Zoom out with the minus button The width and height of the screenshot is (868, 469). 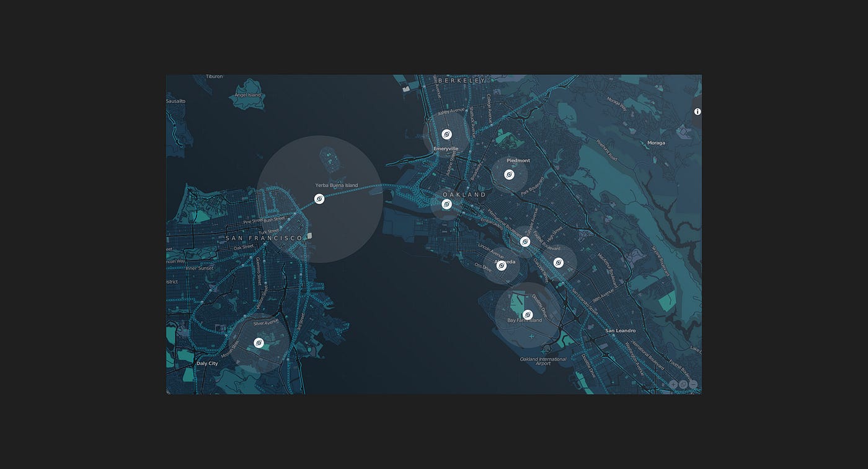pyautogui.click(x=693, y=385)
